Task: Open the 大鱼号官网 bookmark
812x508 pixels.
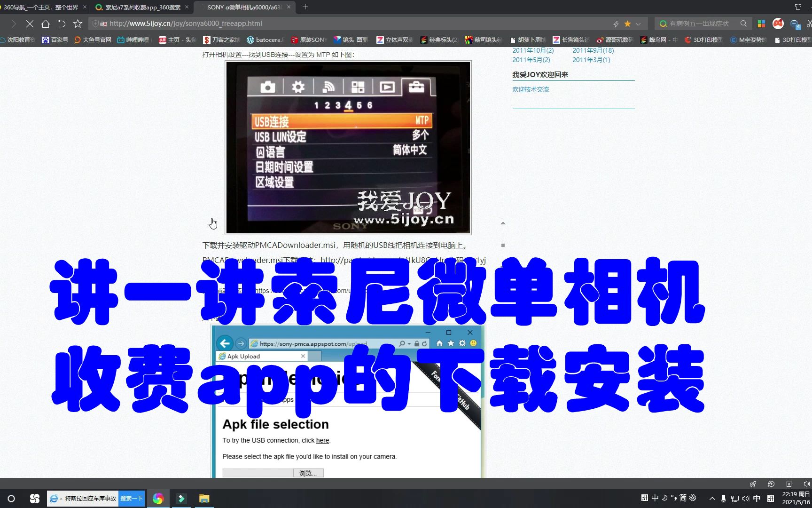Action: pos(93,40)
